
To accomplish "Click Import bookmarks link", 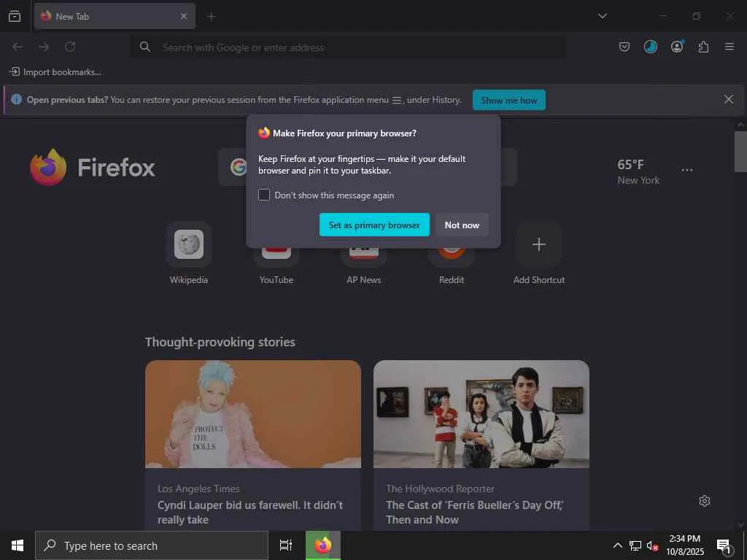I will point(55,72).
